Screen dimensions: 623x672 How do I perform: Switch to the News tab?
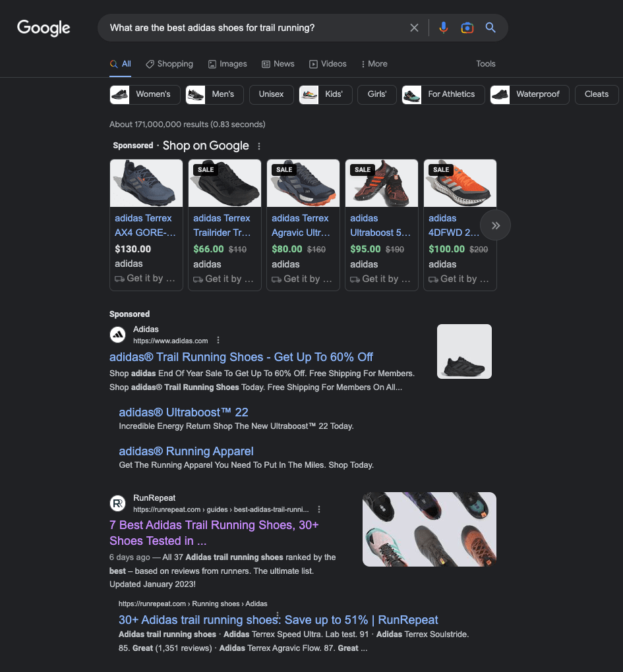pyautogui.click(x=278, y=64)
